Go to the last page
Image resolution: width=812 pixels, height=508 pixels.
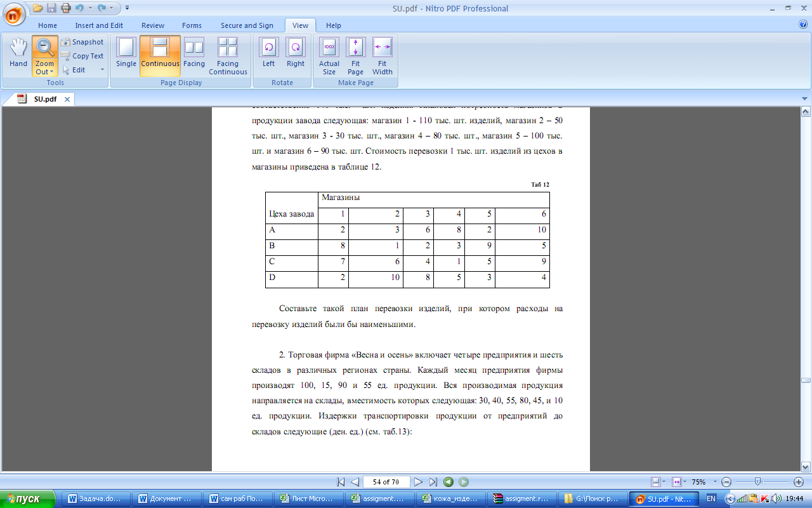[x=433, y=482]
